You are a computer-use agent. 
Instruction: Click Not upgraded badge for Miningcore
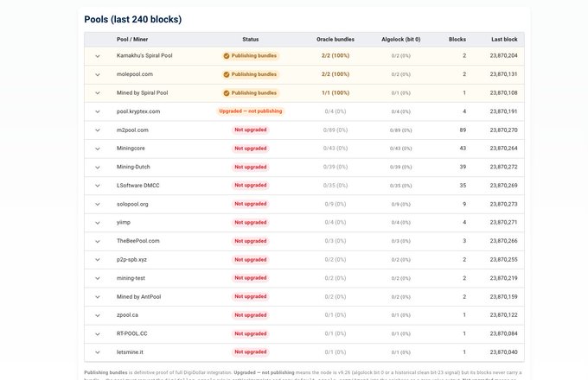[x=251, y=149]
